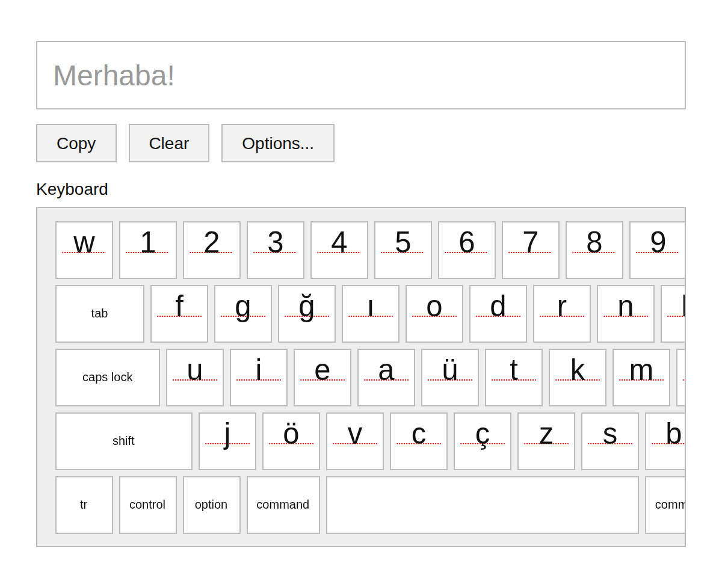Tap the z key
722x588 pixels.
pos(546,441)
